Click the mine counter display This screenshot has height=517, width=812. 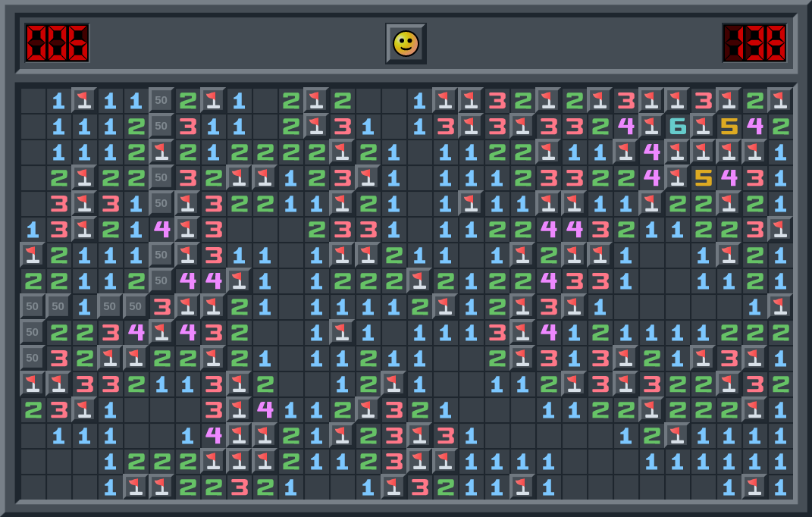[x=57, y=42]
